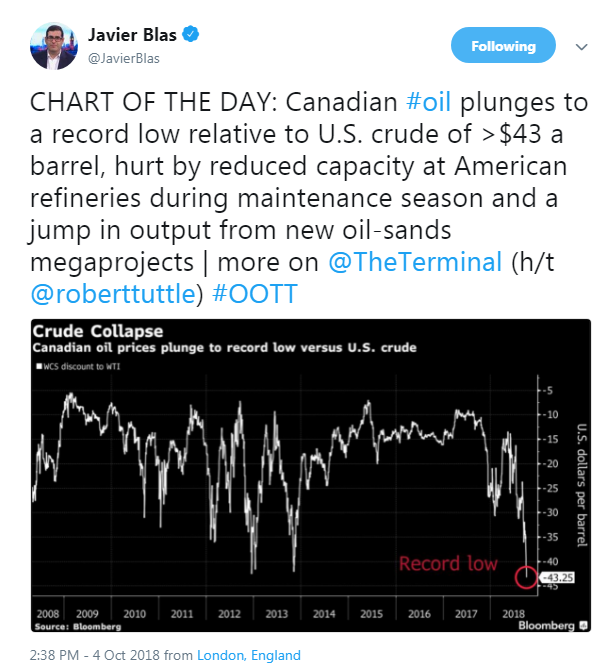Open the #oil hashtag link
The height and width of the screenshot is (672, 613).
coord(428,102)
